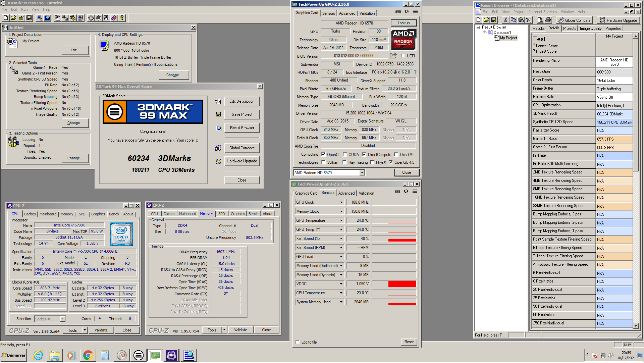Open VDDC sensor dropdown arrow
The width and height of the screenshot is (644, 363).
(341, 284)
